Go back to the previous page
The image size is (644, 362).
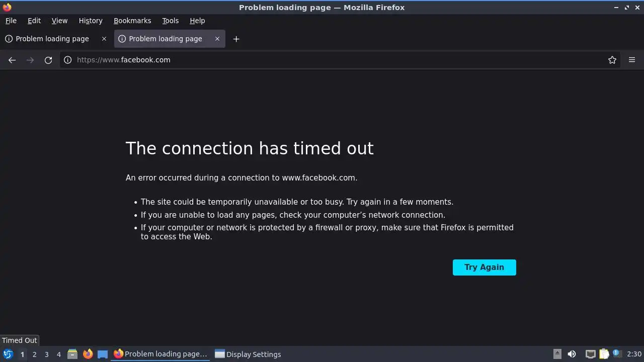(x=12, y=60)
